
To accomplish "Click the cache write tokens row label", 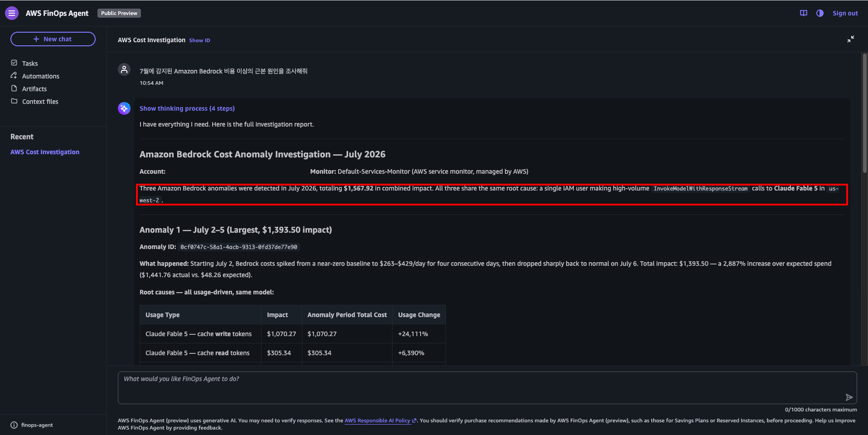I will [x=199, y=334].
